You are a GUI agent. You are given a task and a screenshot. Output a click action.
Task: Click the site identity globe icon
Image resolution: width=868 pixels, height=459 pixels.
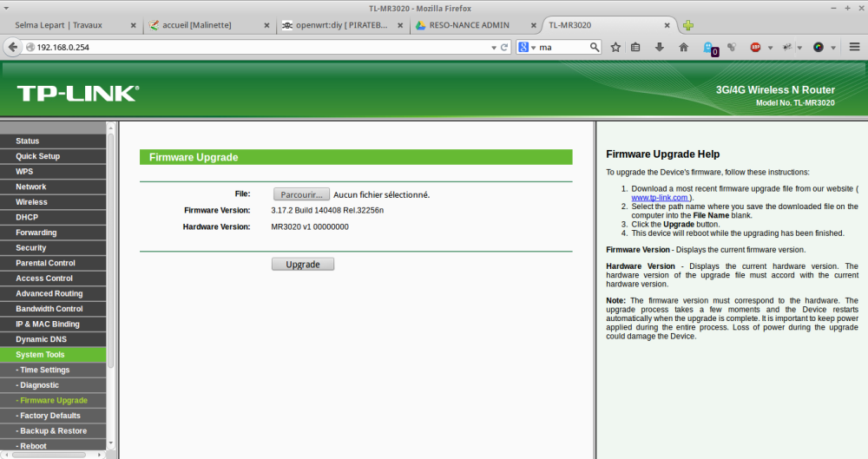(30, 48)
